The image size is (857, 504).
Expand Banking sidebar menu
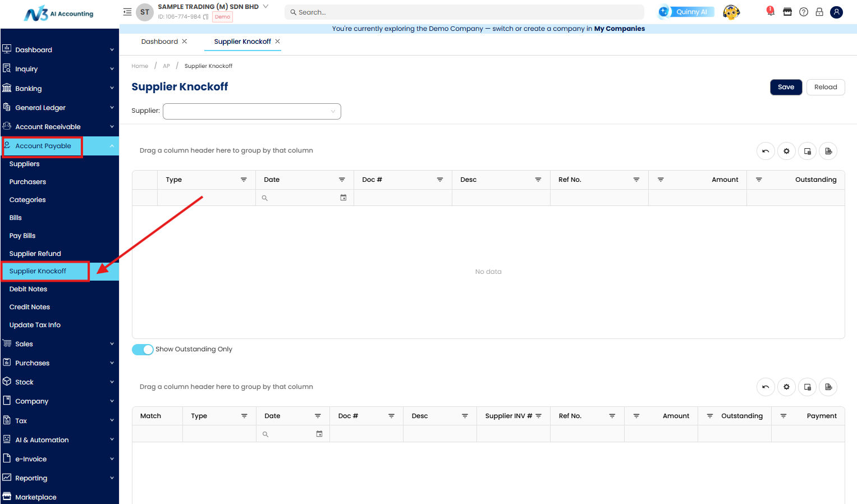click(59, 89)
